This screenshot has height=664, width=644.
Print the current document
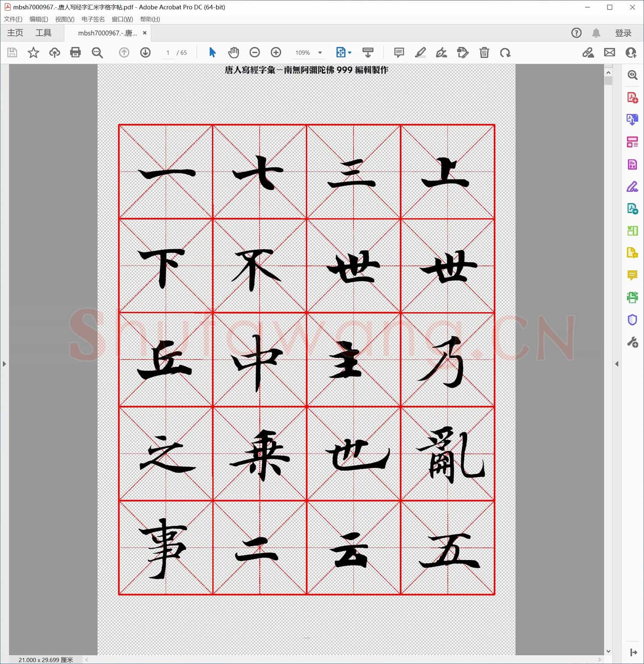76,52
